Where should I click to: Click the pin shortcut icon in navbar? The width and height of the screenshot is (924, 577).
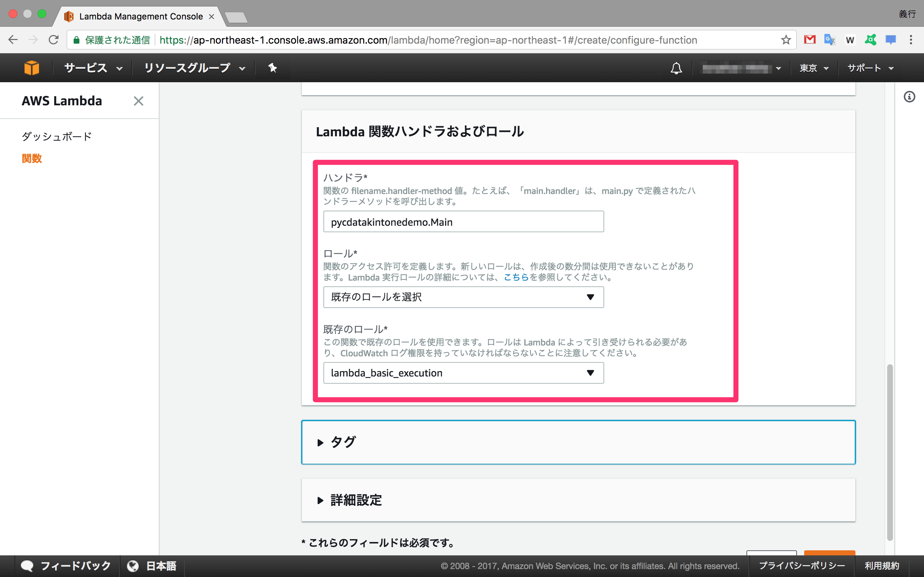coord(272,68)
